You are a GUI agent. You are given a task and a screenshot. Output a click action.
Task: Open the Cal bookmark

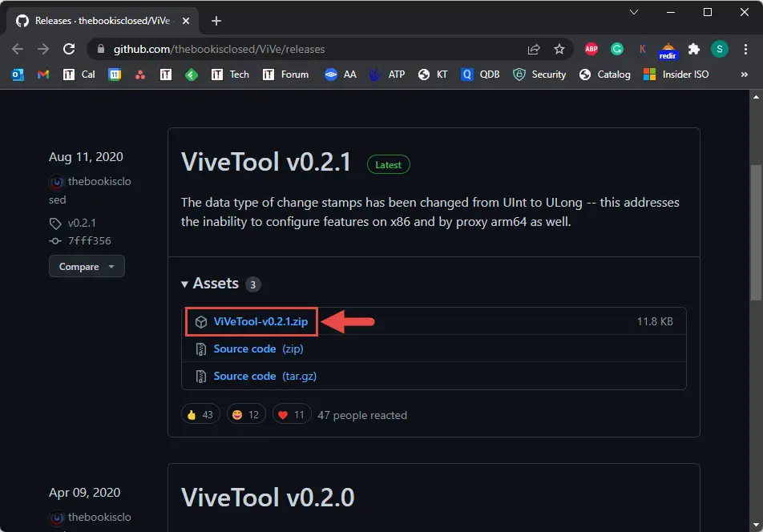click(79, 75)
